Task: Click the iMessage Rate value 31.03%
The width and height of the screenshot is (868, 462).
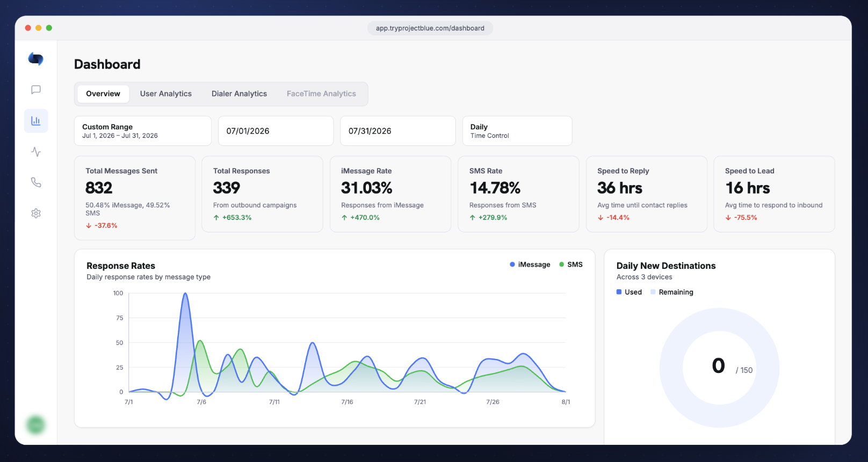Action: point(367,188)
